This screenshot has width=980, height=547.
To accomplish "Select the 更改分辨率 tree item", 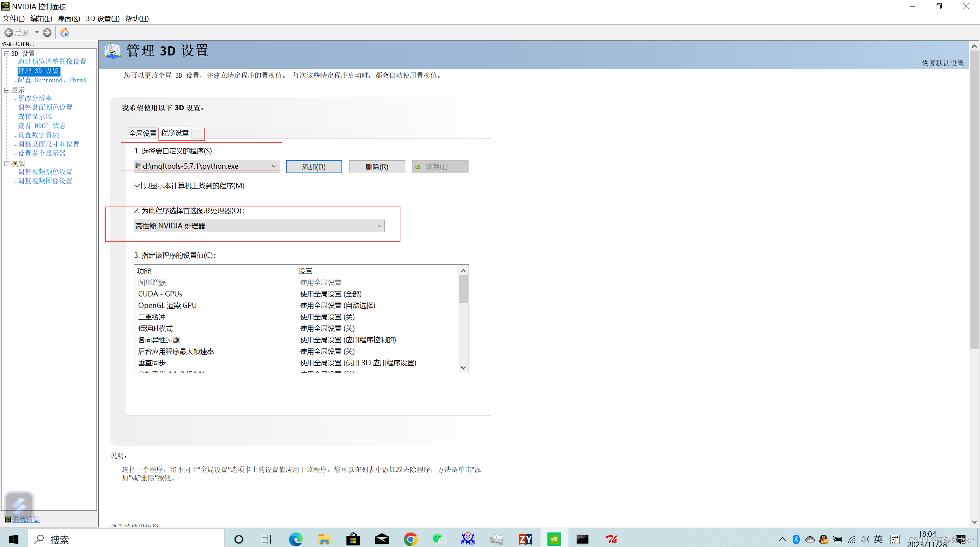I will pos(35,98).
